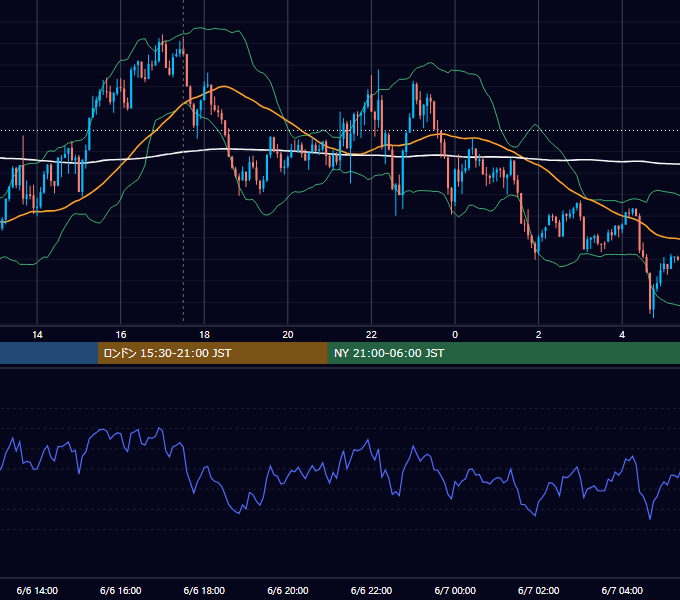Click the 6/6 14:00 date label
Viewport: 680px width, 600px height.
pos(37,590)
